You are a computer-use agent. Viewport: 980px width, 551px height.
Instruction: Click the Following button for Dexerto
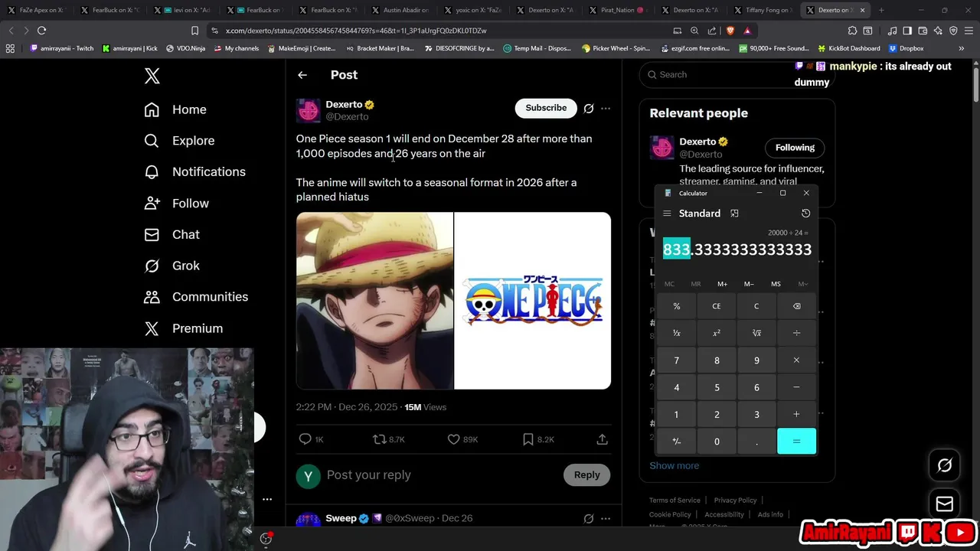795,148
